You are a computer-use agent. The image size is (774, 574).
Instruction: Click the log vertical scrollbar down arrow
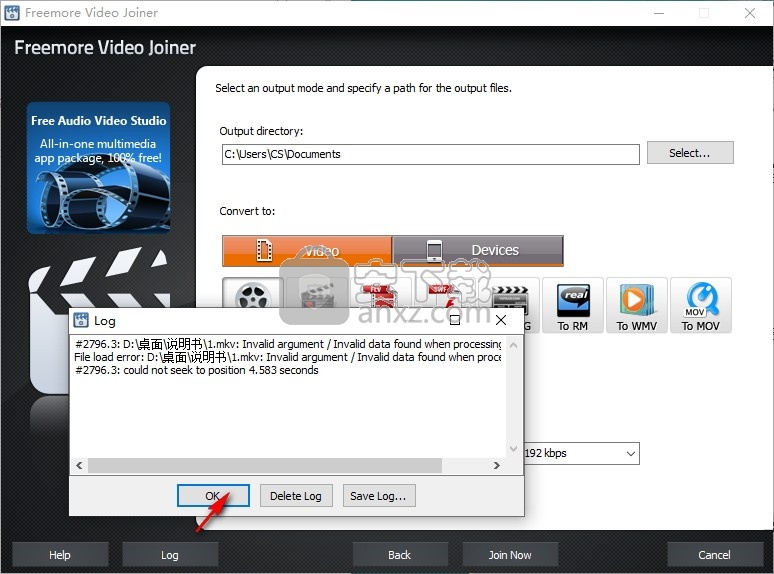coord(513,449)
